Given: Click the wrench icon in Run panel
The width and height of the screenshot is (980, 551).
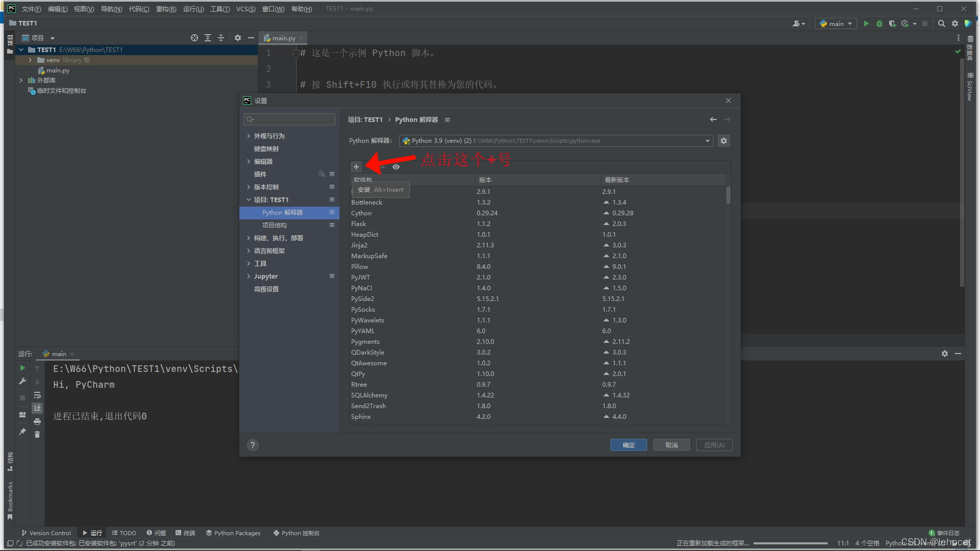Looking at the screenshot, I should coord(22,381).
